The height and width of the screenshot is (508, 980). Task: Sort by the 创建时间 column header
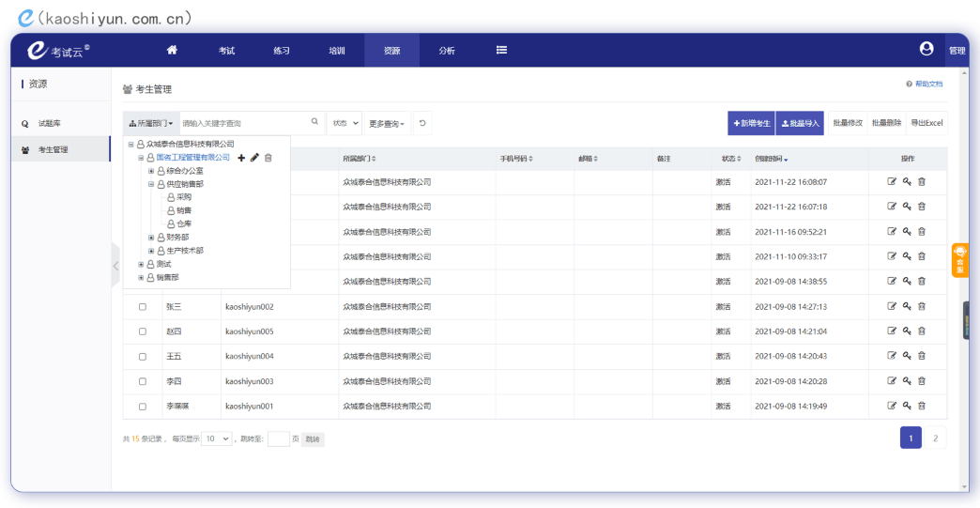pos(772,159)
